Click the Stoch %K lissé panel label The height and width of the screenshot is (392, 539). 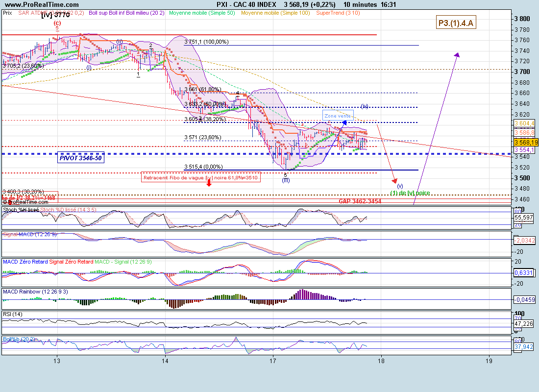(x=21, y=210)
